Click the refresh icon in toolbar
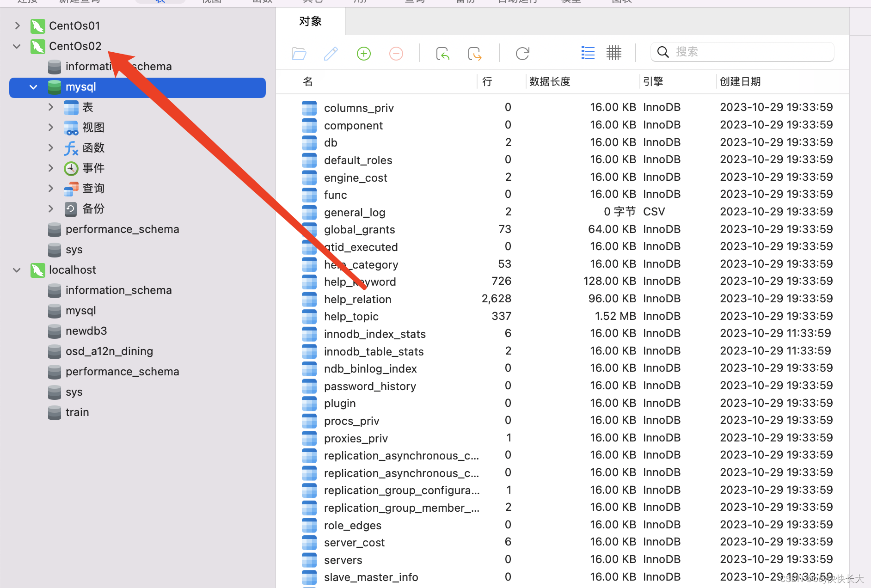Screen dimensions: 871x588 [x=522, y=54]
